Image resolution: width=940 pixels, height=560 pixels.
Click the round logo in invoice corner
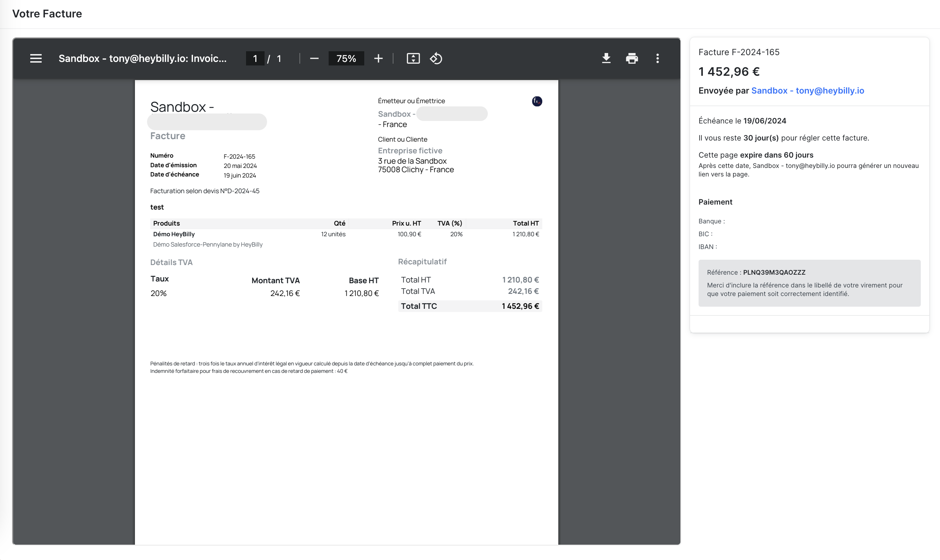pyautogui.click(x=537, y=101)
